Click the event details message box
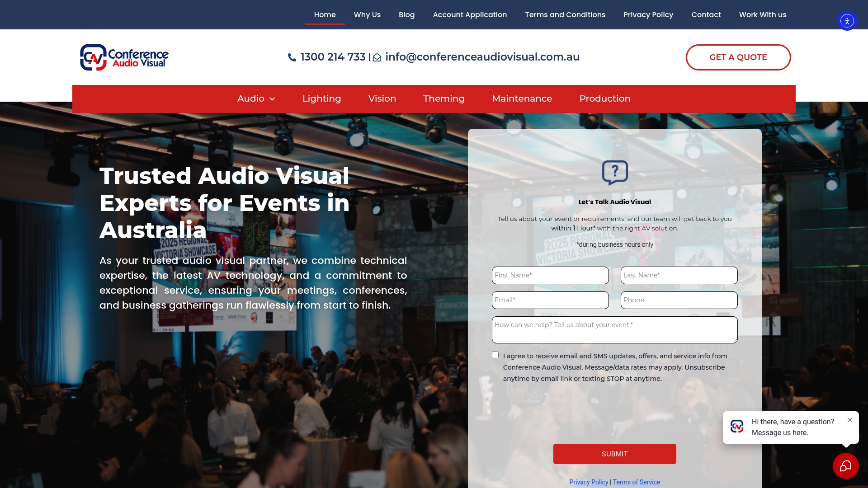The height and width of the screenshot is (488, 868). [614, 329]
